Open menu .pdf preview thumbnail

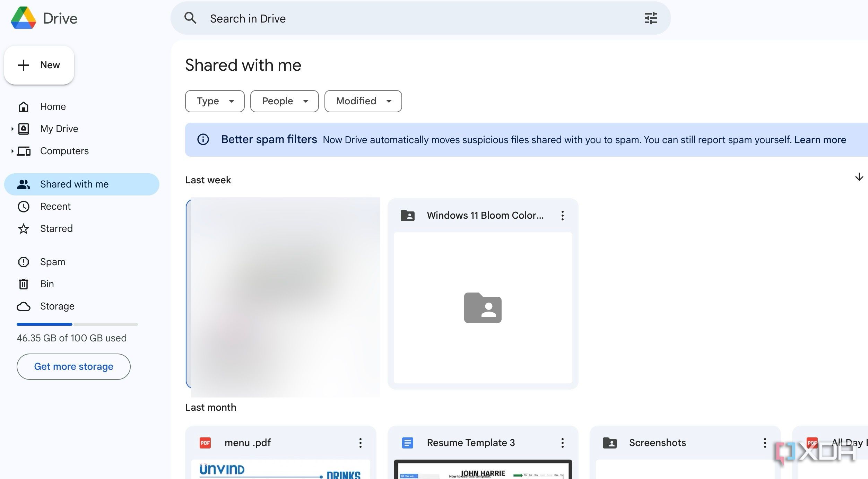[281, 470]
